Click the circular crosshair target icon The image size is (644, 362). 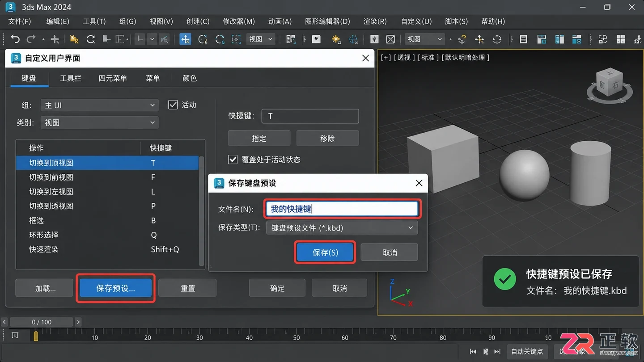[x=497, y=39]
